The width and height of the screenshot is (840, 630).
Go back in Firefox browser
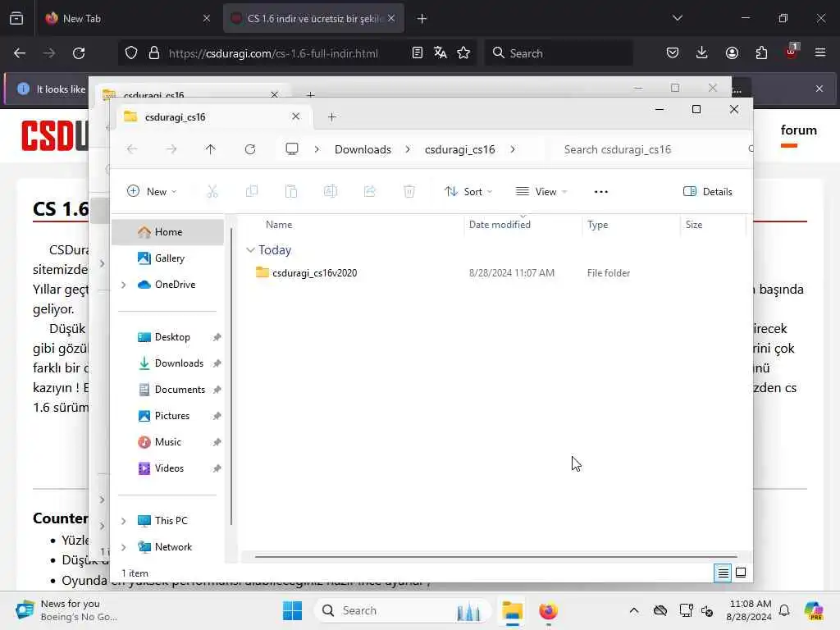[x=20, y=53]
